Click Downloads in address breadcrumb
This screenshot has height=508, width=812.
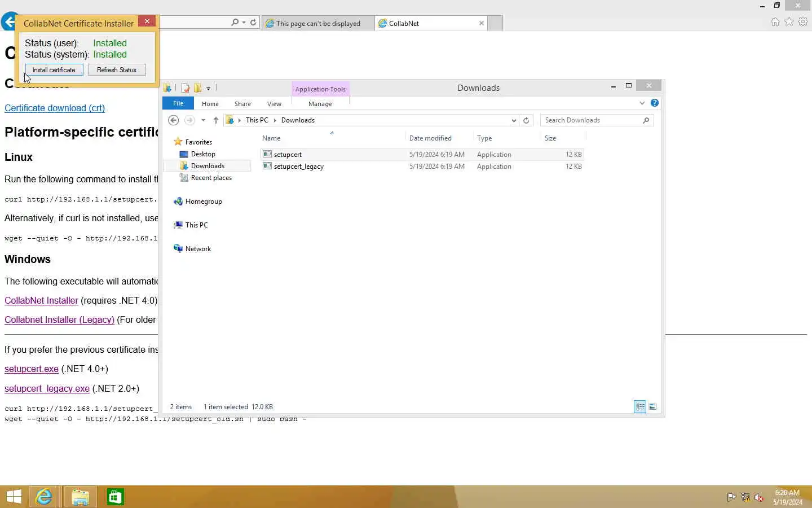(x=298, y=120)
